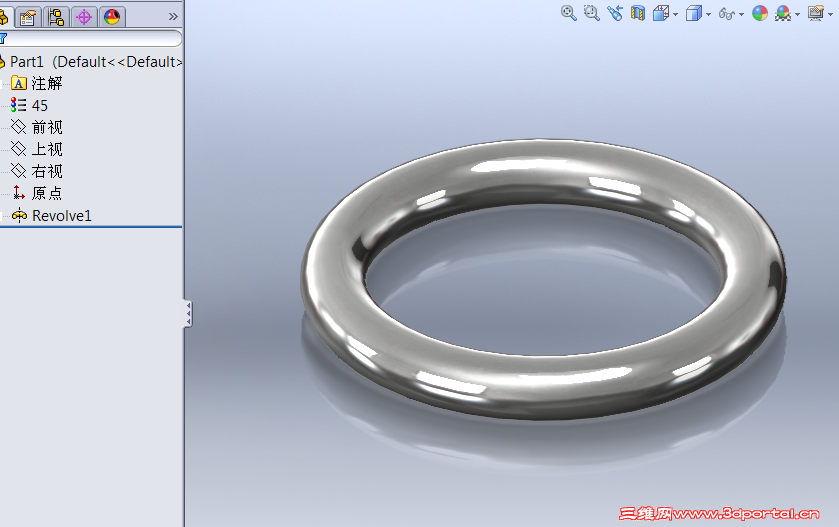This screenshot has height=527, width=839.
Task: Select the Zoom to Area tool
Action: (x=591, y=13)
